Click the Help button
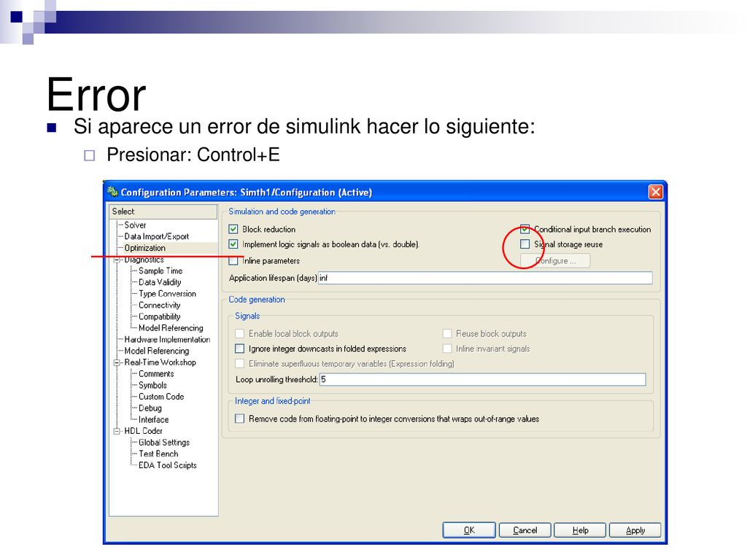This screenshot has height=560, width=747. [580, 530]
